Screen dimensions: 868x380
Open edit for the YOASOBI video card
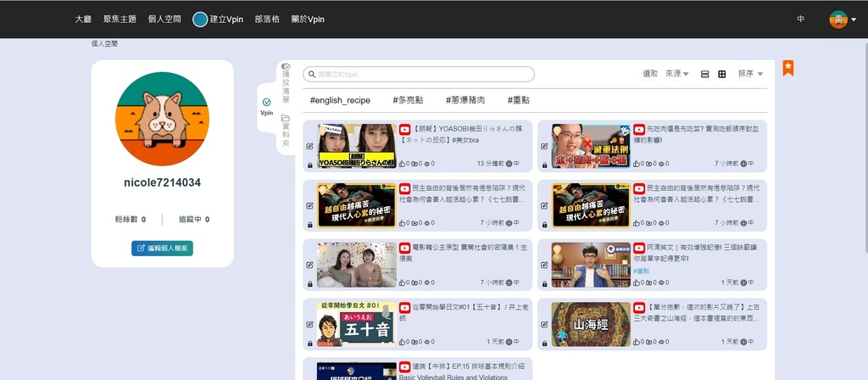[310, 146]
